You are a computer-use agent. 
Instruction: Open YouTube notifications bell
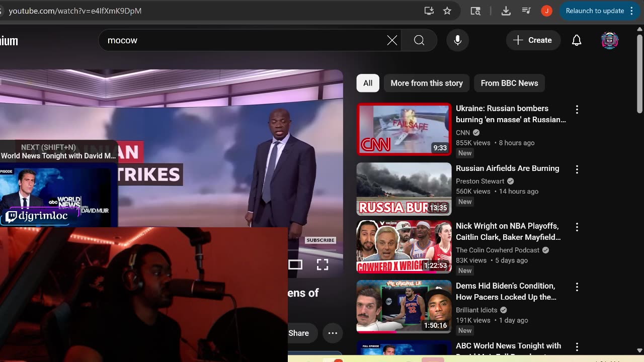(577, 40)
